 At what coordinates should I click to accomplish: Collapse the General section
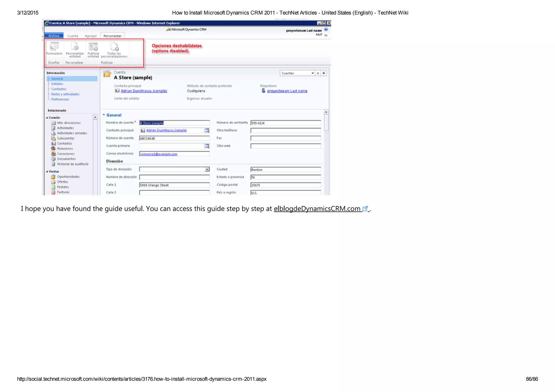pyautogui.click(x=104, y=115)
